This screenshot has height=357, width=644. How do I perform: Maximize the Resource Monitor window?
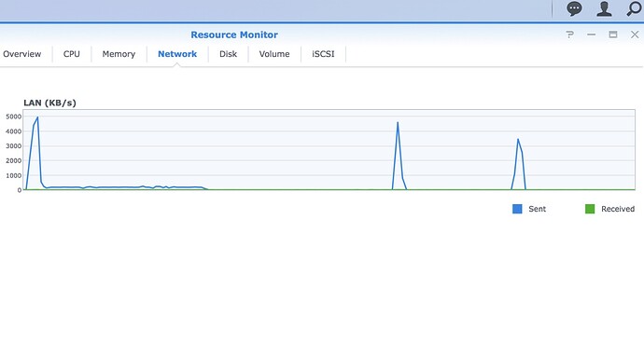coord(613,34)
